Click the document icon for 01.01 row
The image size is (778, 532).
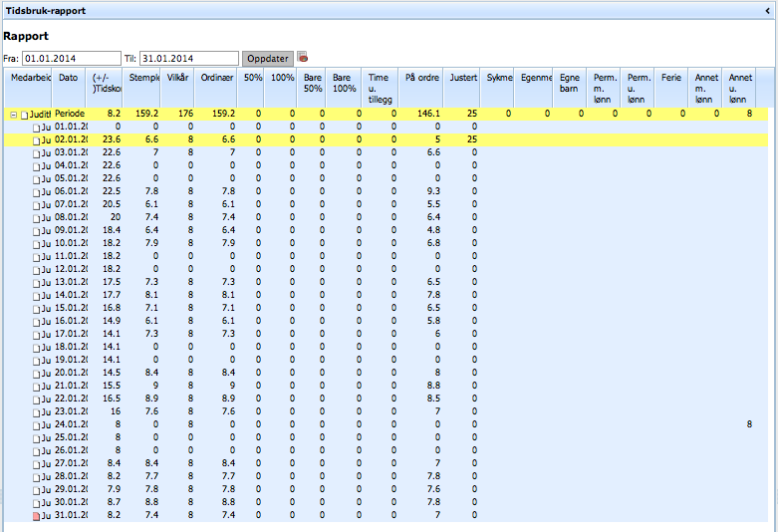[37, 128]
